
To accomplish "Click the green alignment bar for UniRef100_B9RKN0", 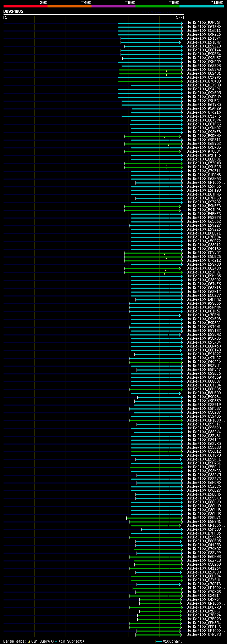I will (153, 136).
